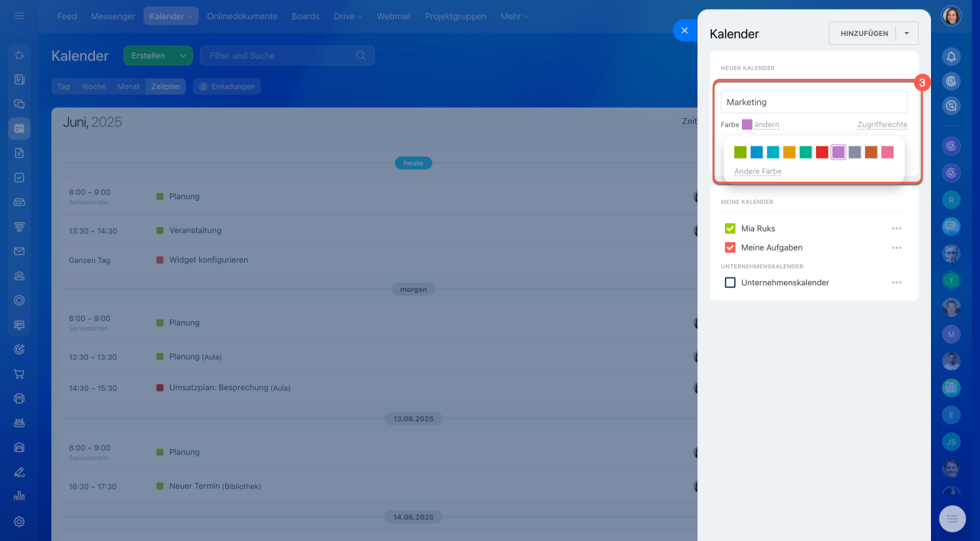Toggle the Mia Ruks calendar checkbox

click(x=730, y=228)
